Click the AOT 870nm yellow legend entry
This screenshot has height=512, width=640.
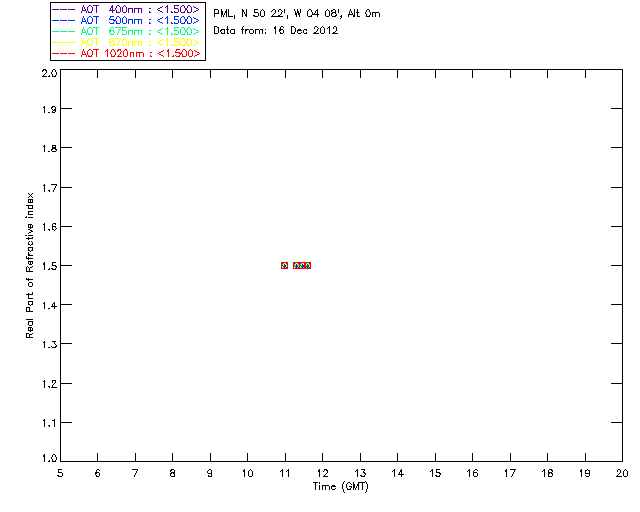pos(126,42)
